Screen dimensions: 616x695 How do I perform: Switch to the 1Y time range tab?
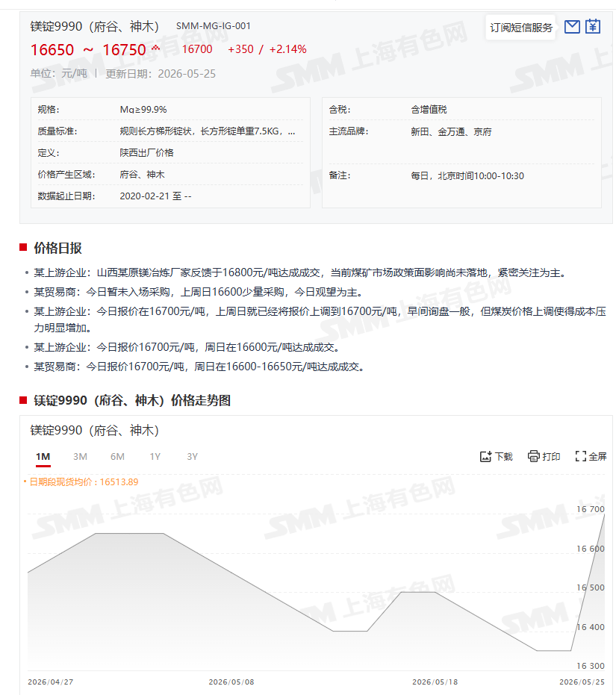coord(155,457)
